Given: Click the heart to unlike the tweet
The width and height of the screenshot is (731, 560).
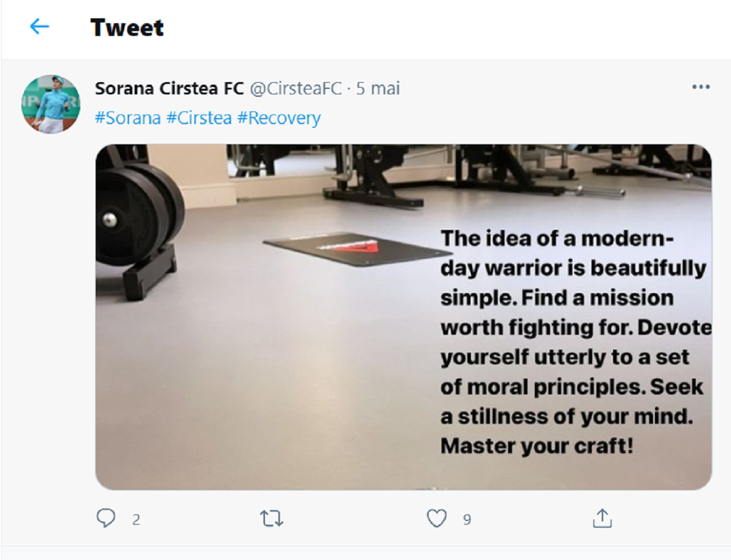Looking at the screenshot, I should [x=437, y=519].
